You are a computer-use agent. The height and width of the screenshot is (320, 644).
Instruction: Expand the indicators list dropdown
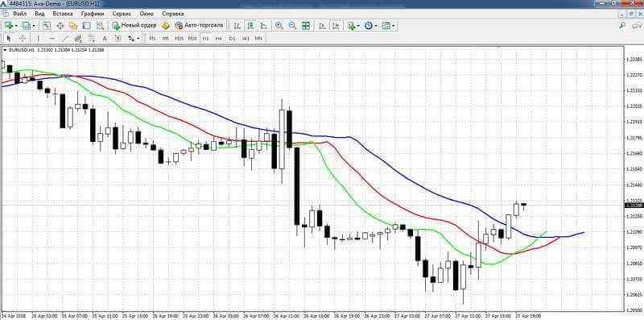[358, 26]
